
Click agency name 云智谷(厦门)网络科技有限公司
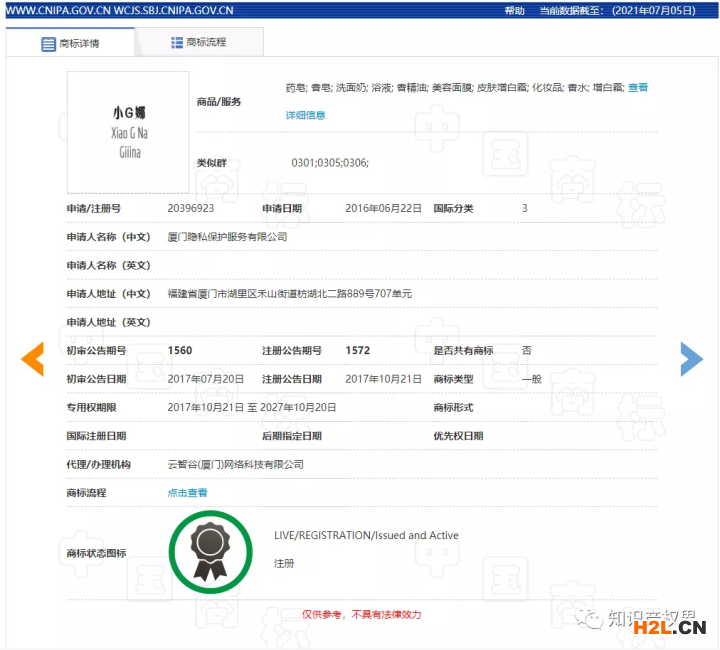click(235, 465)
